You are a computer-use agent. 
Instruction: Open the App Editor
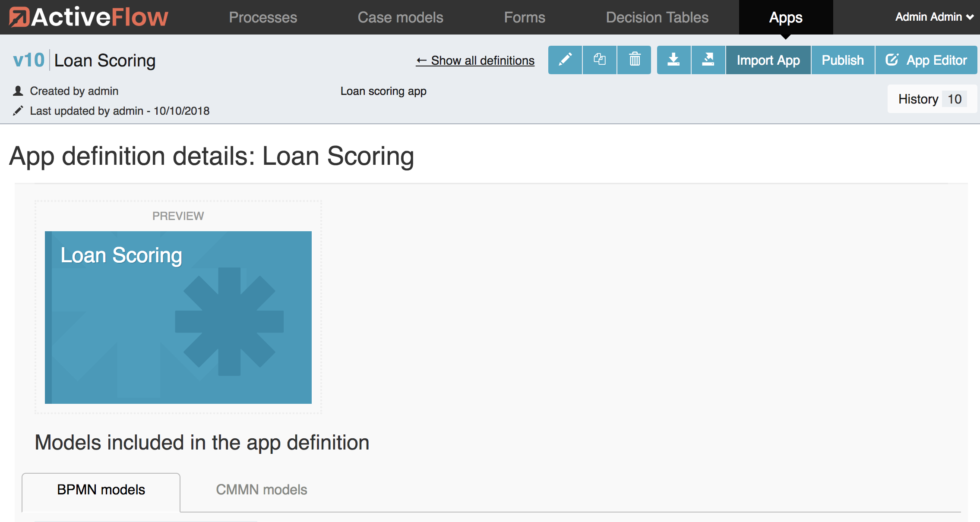click(x=926, y=60)
